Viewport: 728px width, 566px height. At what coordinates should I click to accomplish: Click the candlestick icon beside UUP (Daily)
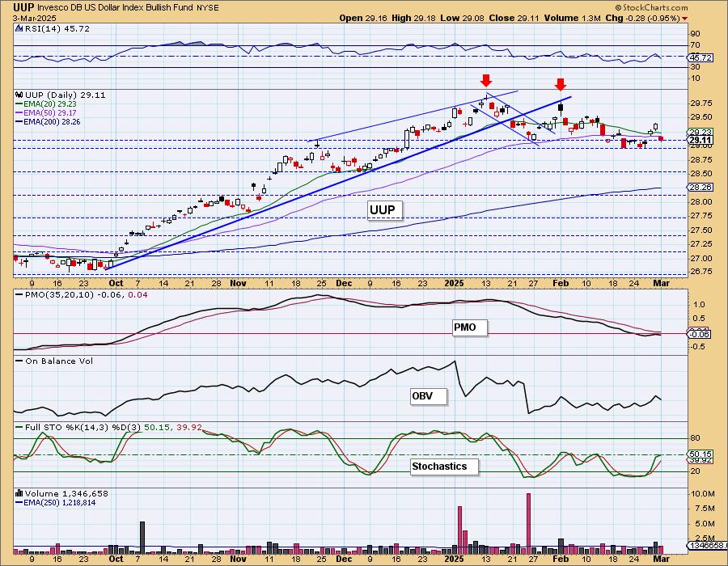coord(19,95)
